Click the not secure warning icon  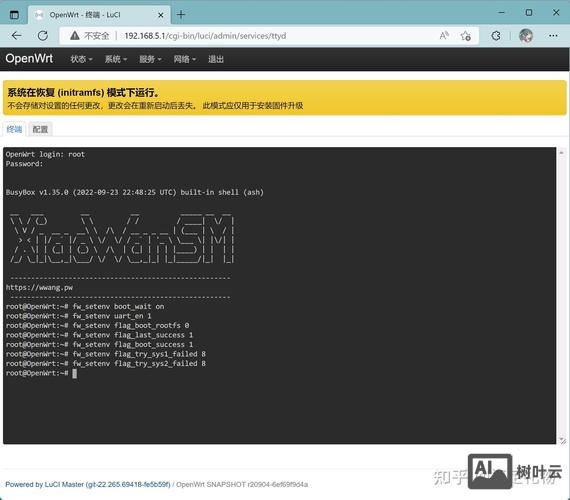[75, 36]
